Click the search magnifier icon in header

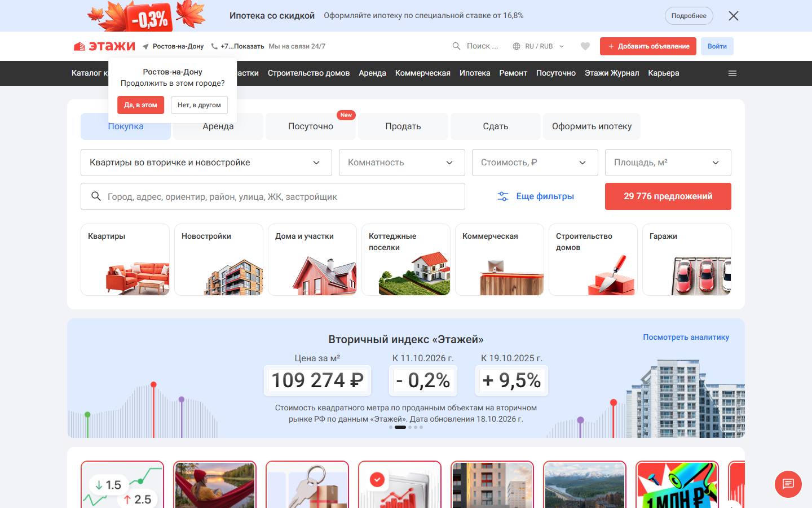click(456, 46)
